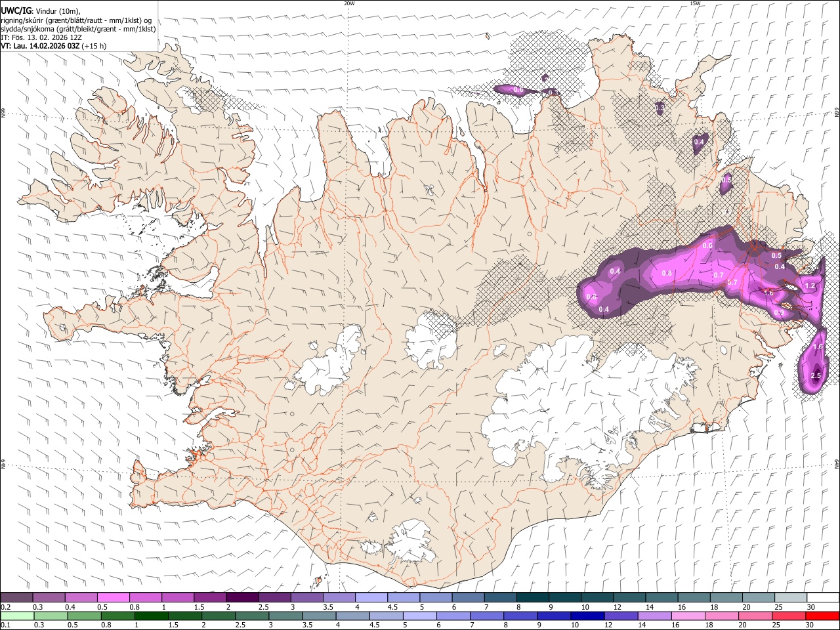
Task: Click the 'rigning/skúrir (grænt/blátt/rautt' legend description line
Action: (x=76, y=20)
